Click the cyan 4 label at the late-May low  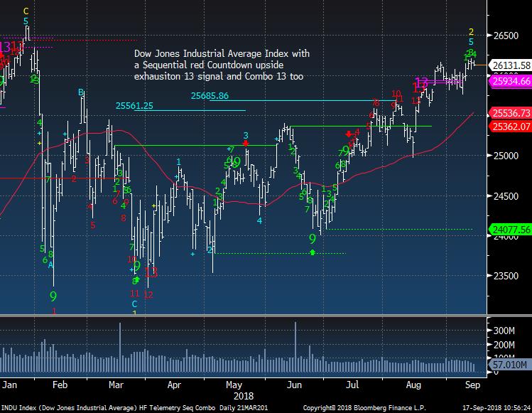pyautogui.click(x=259, y=221)
